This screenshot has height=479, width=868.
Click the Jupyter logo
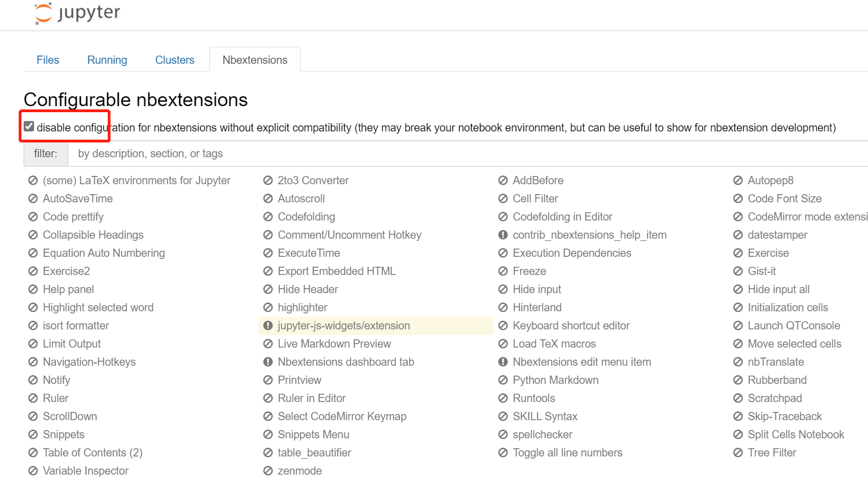(76, 14)
